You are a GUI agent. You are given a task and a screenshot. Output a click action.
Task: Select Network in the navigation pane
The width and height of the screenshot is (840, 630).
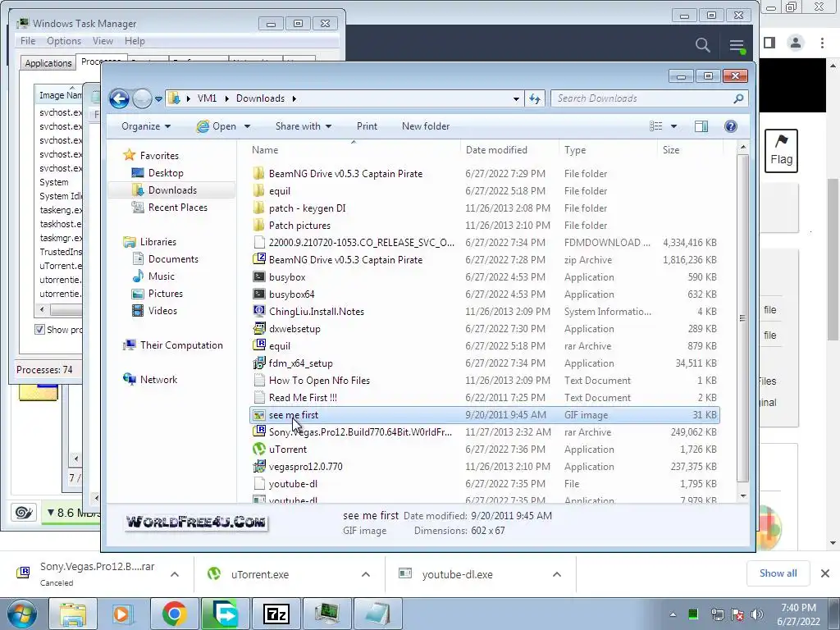tap(158, 380)
